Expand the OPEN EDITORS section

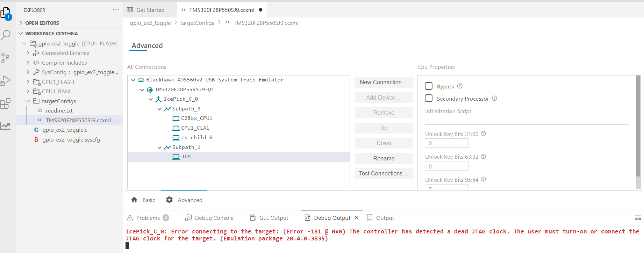(x=21, y=23)
